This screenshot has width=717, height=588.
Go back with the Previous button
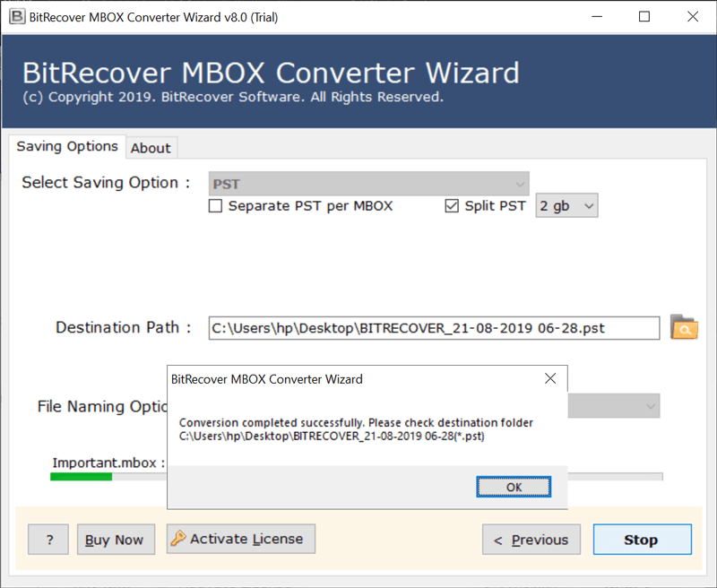531,540
